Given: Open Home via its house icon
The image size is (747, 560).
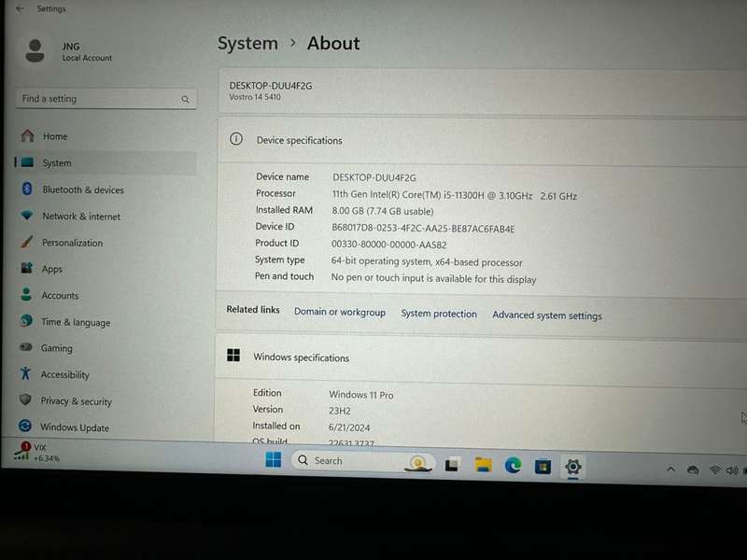Looking at the screenshot, I should (28, 135).
